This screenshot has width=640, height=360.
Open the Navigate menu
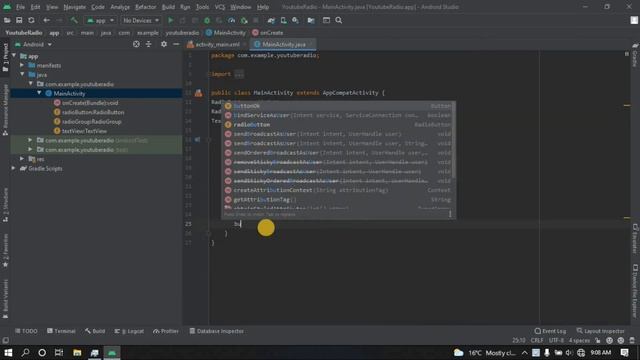point(75,7)
